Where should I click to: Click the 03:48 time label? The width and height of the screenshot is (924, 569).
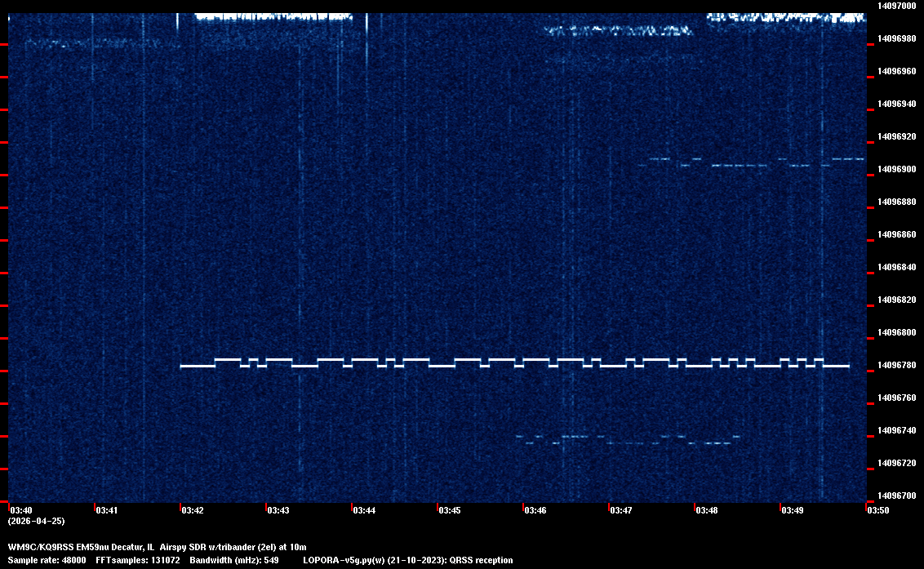pyautogui.click(x=707, y=510)
